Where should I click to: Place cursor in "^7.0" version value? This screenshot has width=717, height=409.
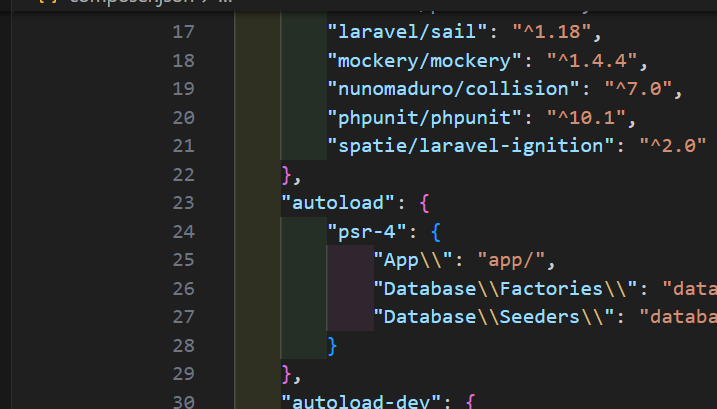pyautogui.click(x=638, y=89)
